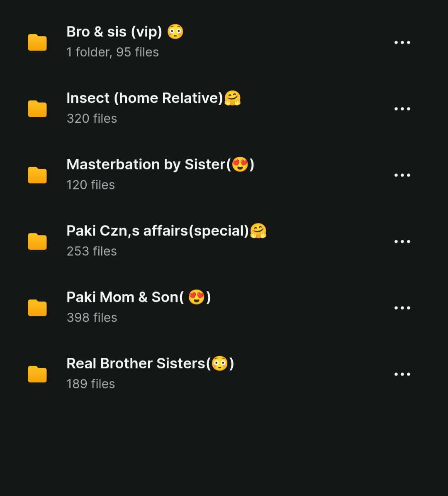448x496 pixels.
Task: Click the "1 folder, 95 files" subtitle
Action: (112, 52)
